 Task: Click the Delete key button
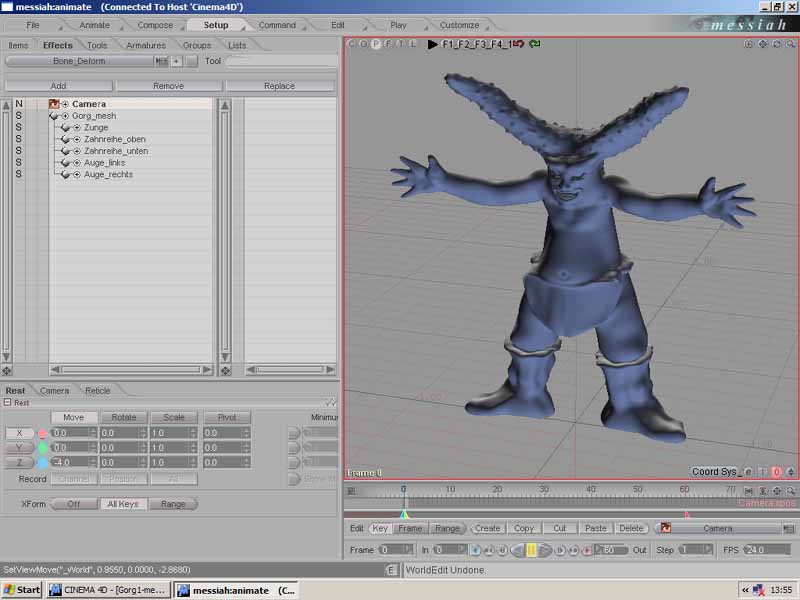pyautogui.click(x=631, y=528)
